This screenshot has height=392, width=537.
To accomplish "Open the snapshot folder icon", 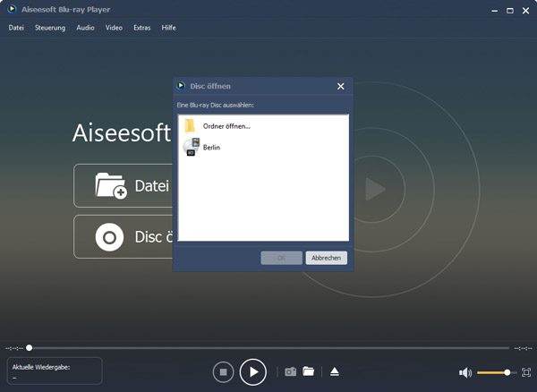I will click(x=309, y=371).
